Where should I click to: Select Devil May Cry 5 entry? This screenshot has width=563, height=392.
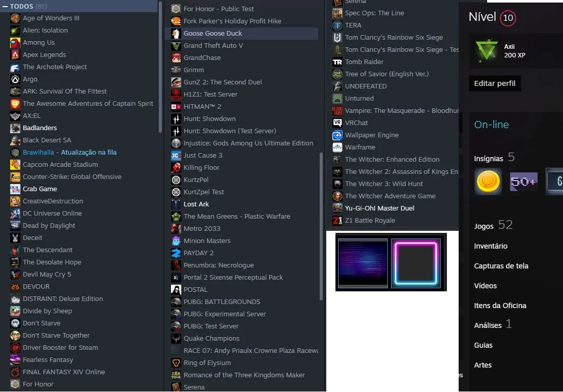[x=47, y=275]
